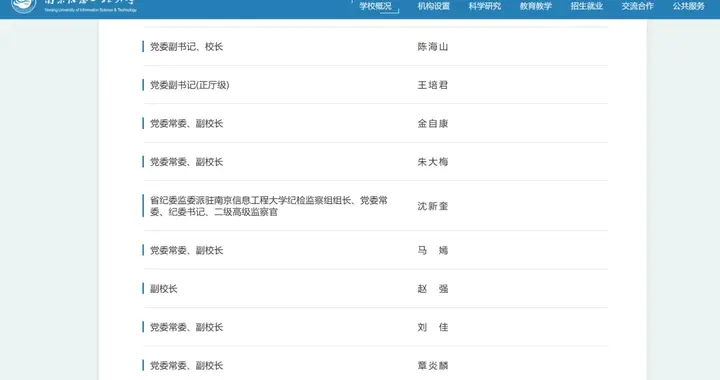The image size is (720, 380).
Task: Click the name 刘佳
Action: click(433, 327)
